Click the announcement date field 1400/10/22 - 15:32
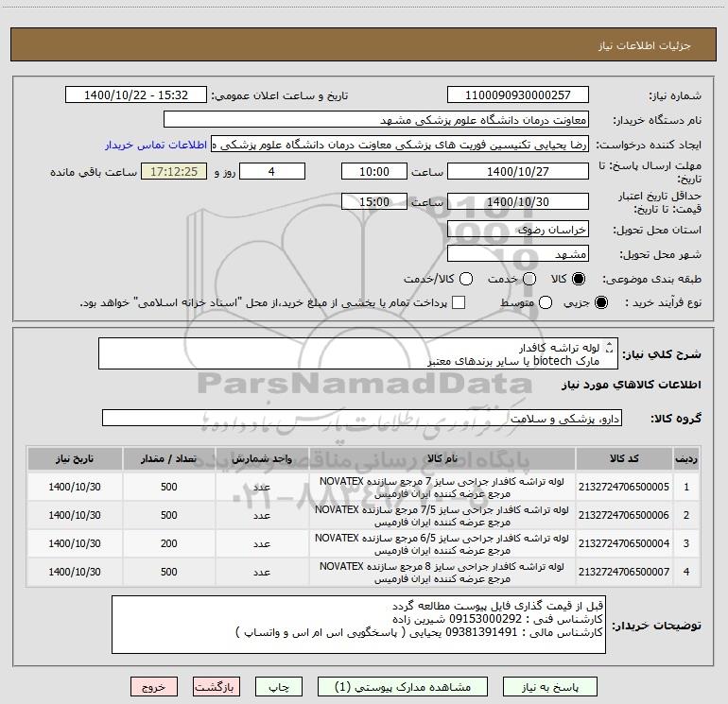 click(136, 94)
